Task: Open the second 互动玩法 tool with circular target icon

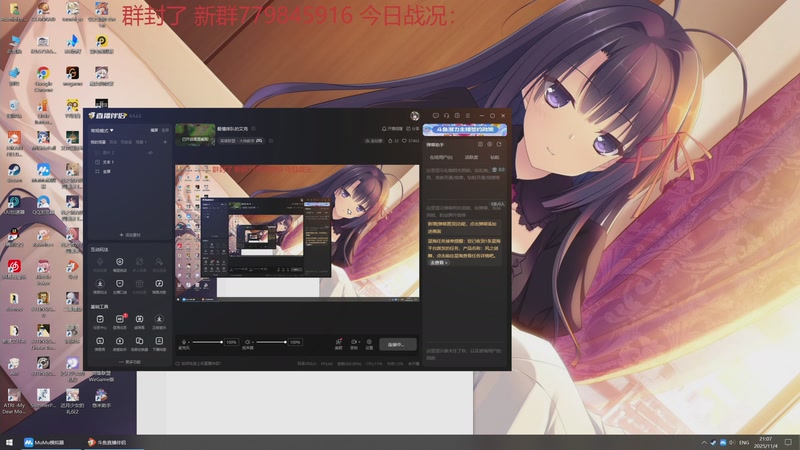Action: coord(119,264)
